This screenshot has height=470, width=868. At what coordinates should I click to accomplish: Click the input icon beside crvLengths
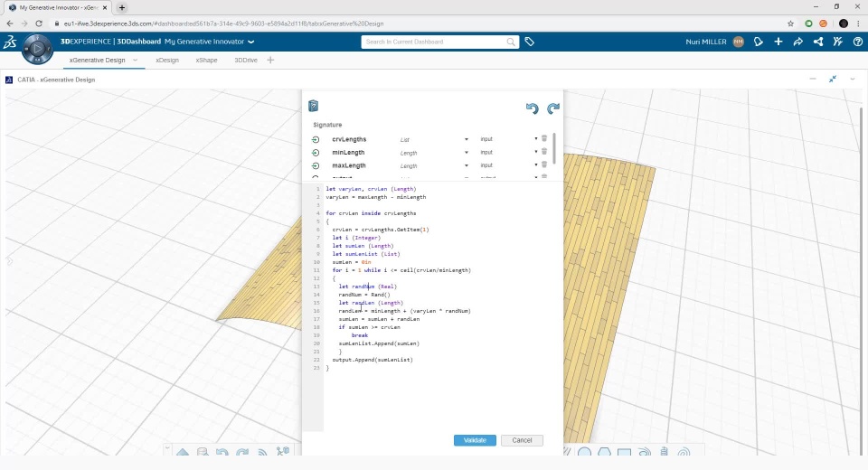pyautogui.click(x=316, y=139)
